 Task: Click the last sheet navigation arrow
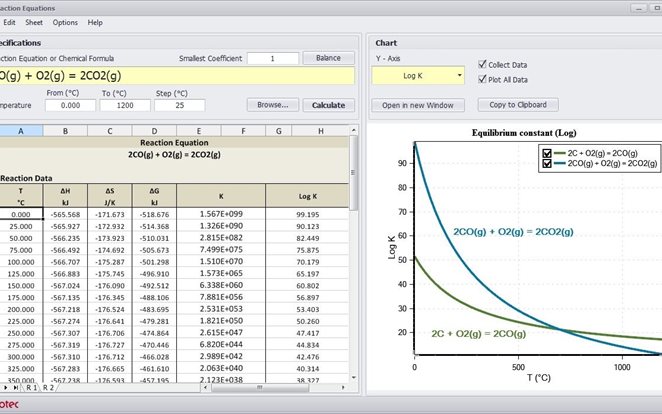(x=16, y=387)
